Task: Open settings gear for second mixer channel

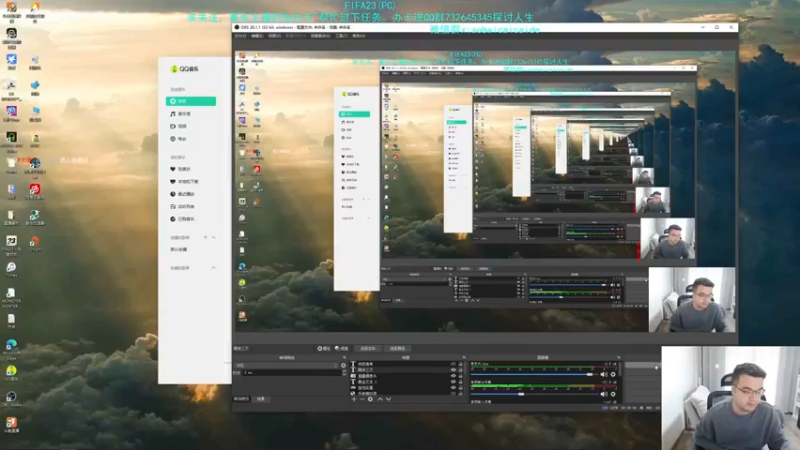Action: [613, 394]
